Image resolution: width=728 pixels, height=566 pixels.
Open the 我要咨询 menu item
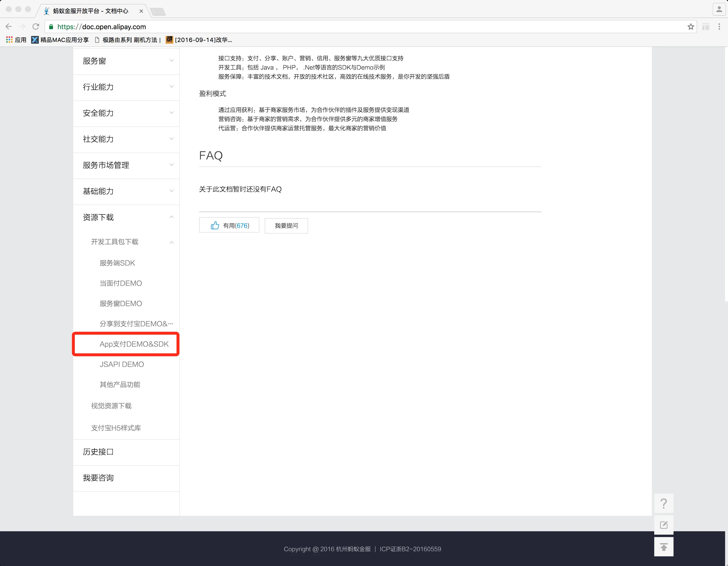(98, 478)
